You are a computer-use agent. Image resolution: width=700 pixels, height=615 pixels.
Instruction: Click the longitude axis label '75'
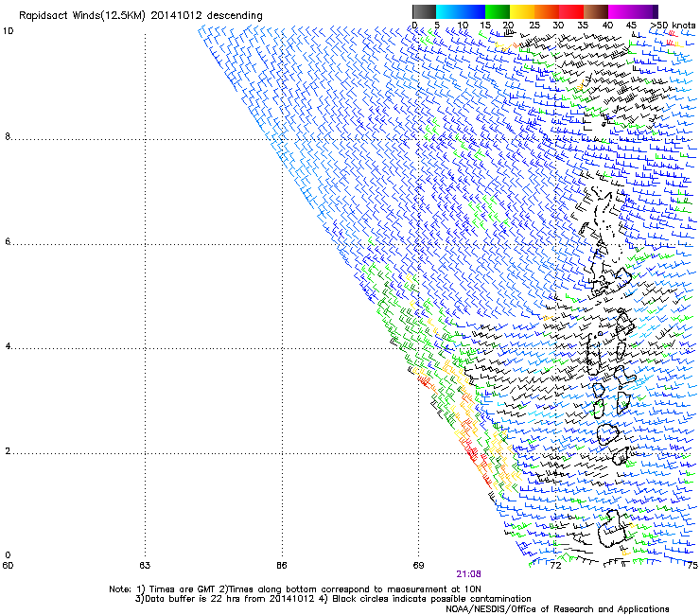pyautogui.click(x=692, y=566)
